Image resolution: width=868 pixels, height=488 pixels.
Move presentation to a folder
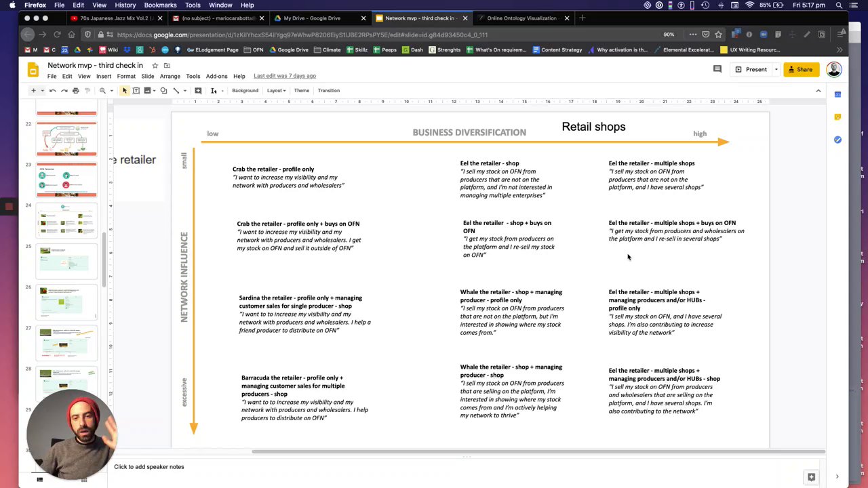[167, 66]
